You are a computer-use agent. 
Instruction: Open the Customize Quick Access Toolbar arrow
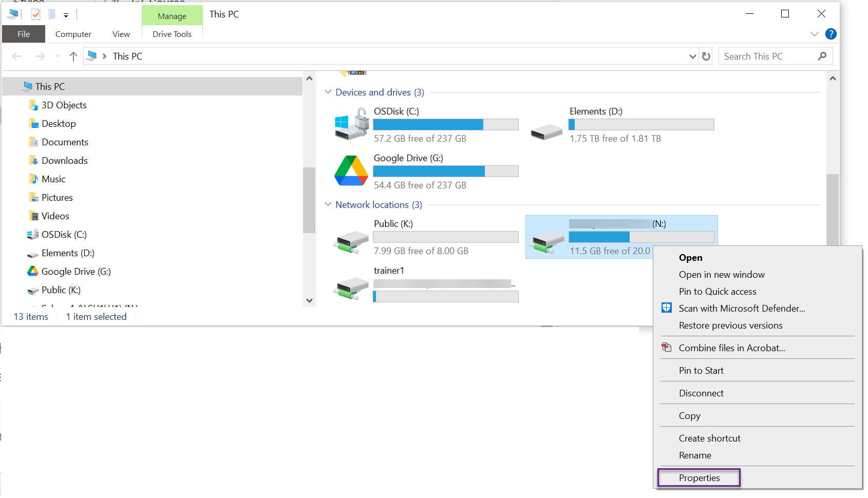(x=66, y=15)
